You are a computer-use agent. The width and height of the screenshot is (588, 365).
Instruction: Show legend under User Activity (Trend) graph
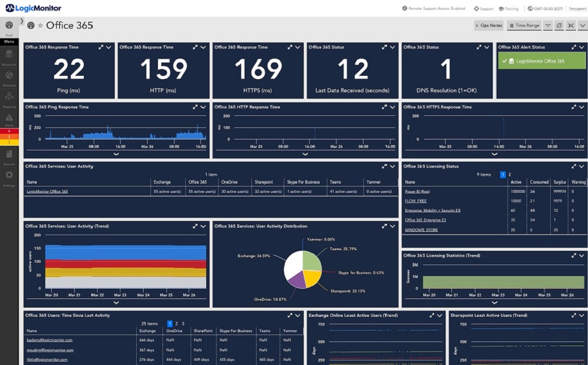(116, 303)
